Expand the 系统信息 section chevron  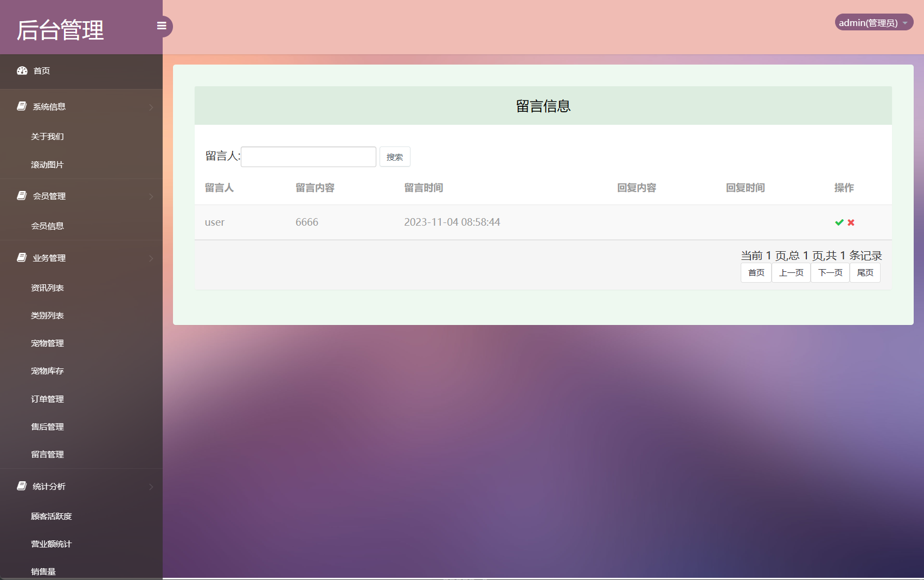tap(151, 107)
